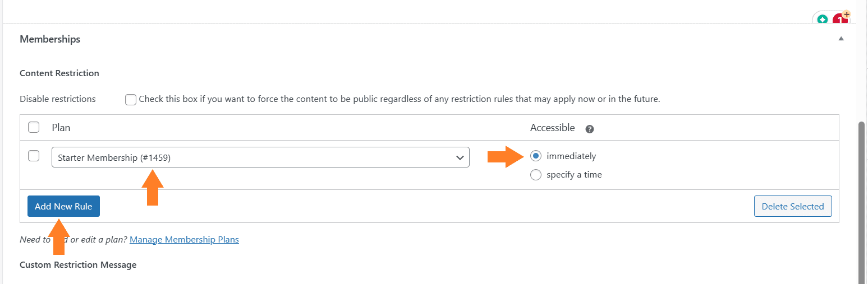
Task: Click the restriction description text beside Disable restrictions
Action: [399, 99]
